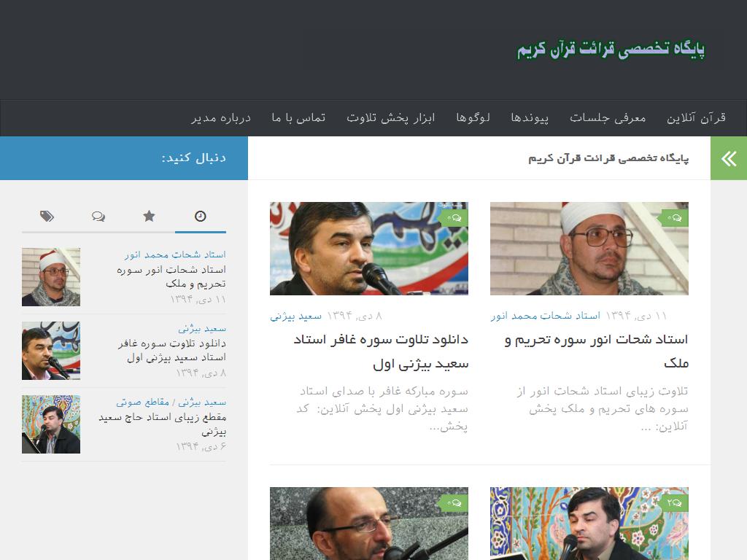The width and height of the screenshot is (747, 560).
Task: Open معرفی جلسات menu item
Action: 608,117
